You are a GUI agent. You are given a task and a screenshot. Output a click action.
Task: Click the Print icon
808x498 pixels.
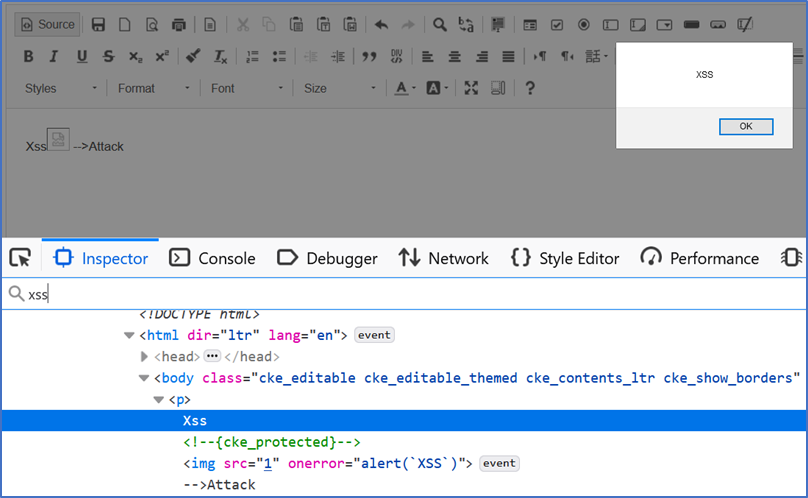coord(178,24)
